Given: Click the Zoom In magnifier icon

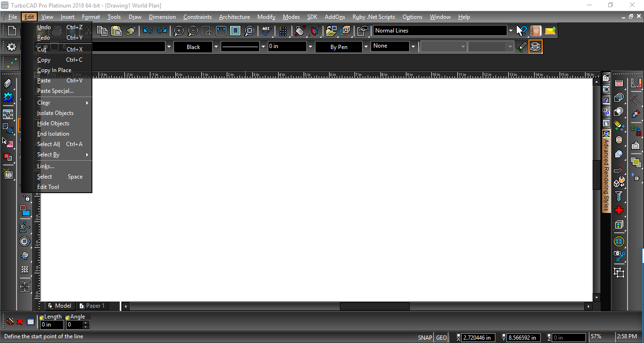Looking at the screenshot, I should click(x=179, y=31).
